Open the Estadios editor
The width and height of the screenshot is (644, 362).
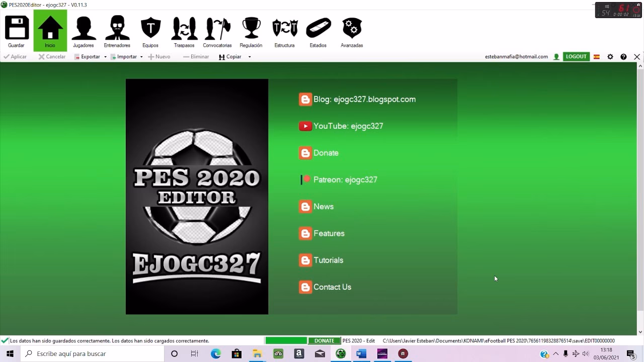pyautogui.click(x=318, y=31)
